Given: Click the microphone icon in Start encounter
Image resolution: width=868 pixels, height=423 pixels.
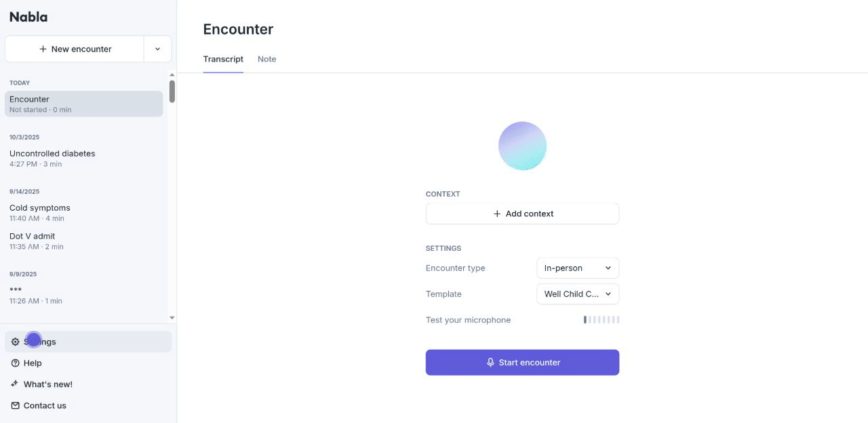Looking at the screenshot, I should click(x=490, y=363).
